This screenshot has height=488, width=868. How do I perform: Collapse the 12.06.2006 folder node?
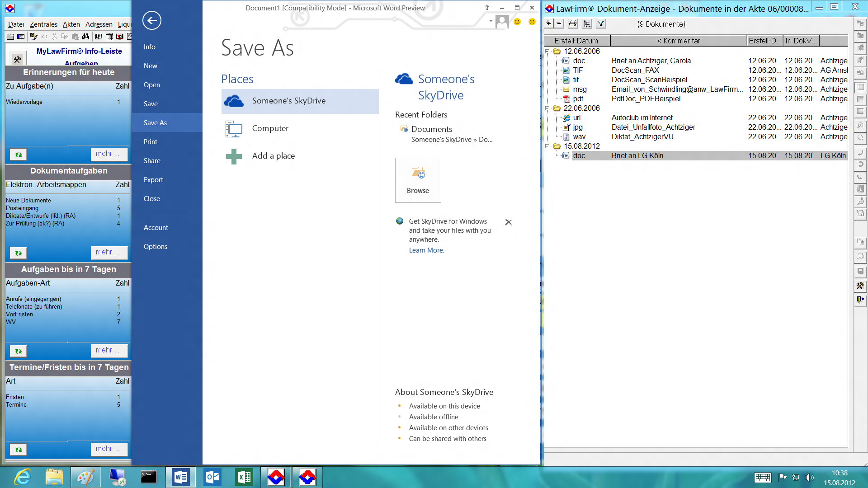click(547, 52)
